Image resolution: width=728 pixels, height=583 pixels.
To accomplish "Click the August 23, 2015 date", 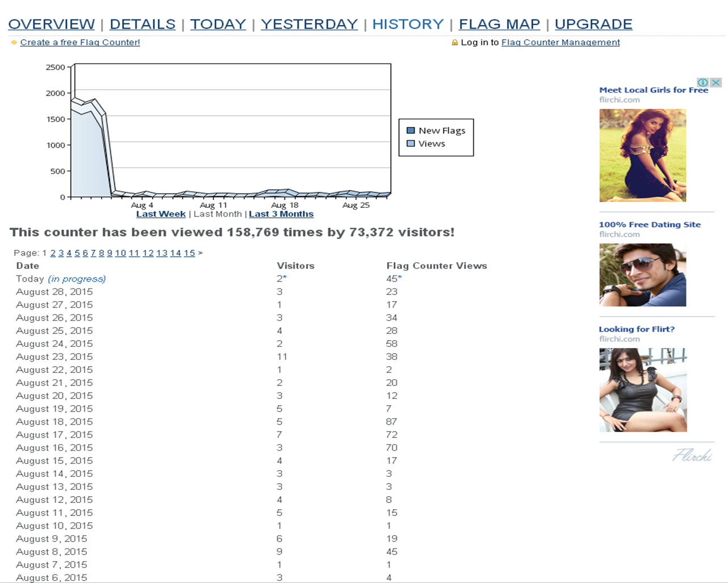I will [x=55, y=357].
